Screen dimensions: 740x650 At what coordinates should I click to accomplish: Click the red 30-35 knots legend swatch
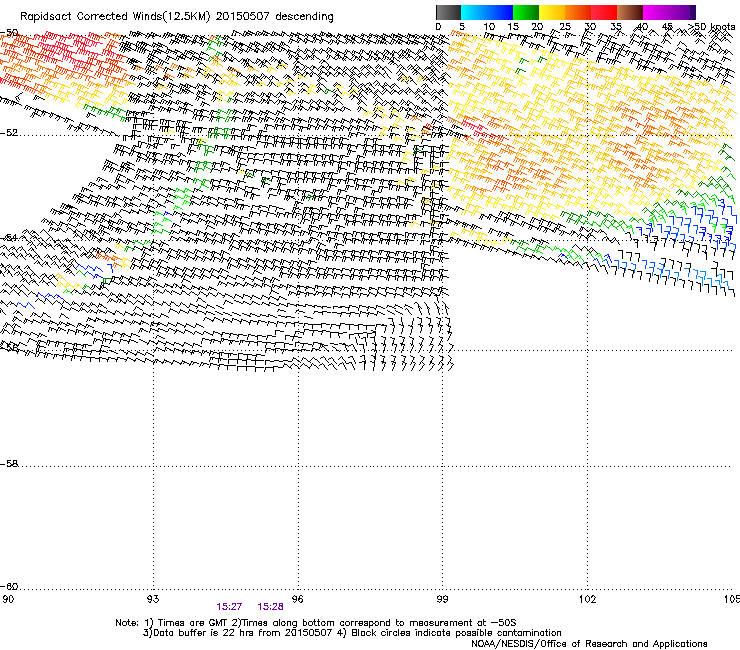pos(604,12)
